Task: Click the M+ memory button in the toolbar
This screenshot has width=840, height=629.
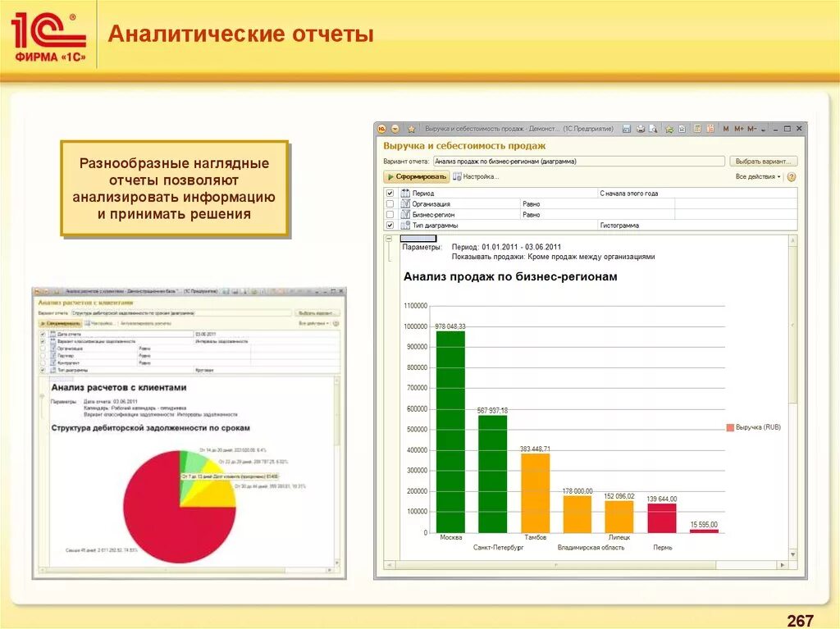Action: click(x=737, y=128)
